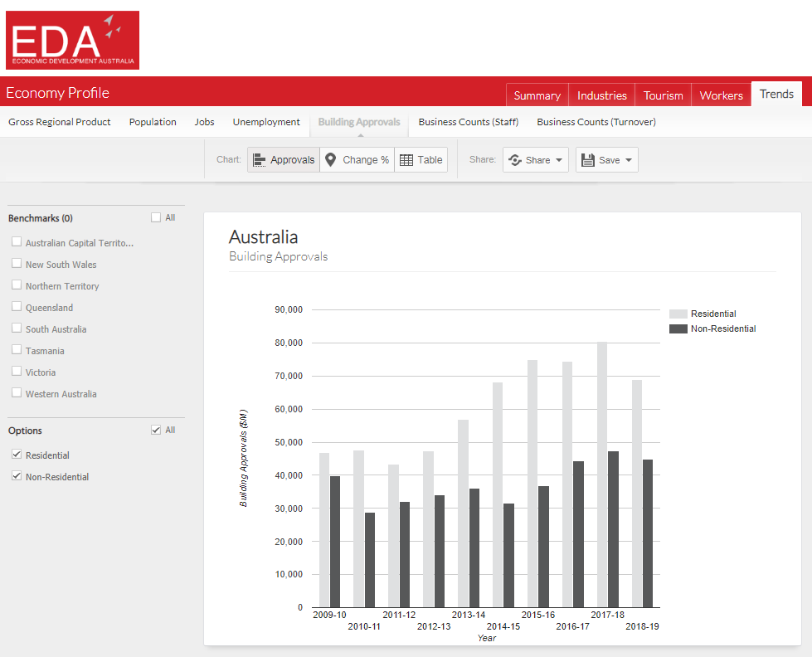The height and width of the screenshot is (657, 812).
Task: Click the 2014-15 Residential bar
Action: pos(498,494)
